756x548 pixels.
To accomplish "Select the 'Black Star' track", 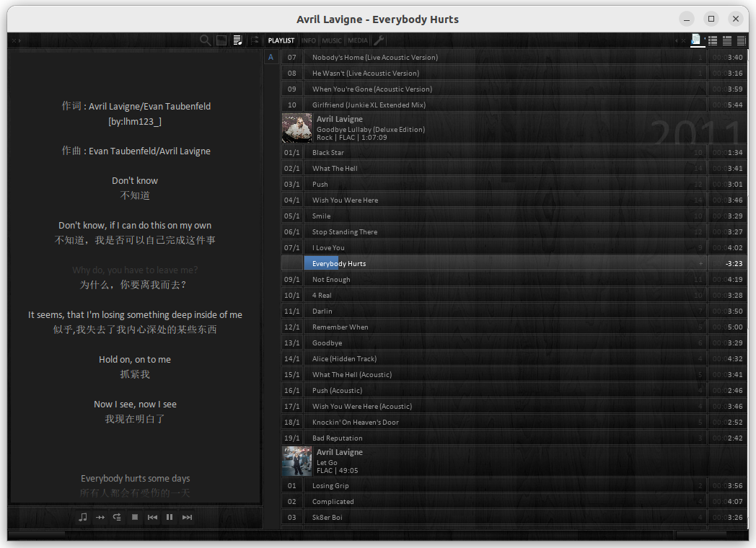I will pyautogui.click(x=514, y=152).
